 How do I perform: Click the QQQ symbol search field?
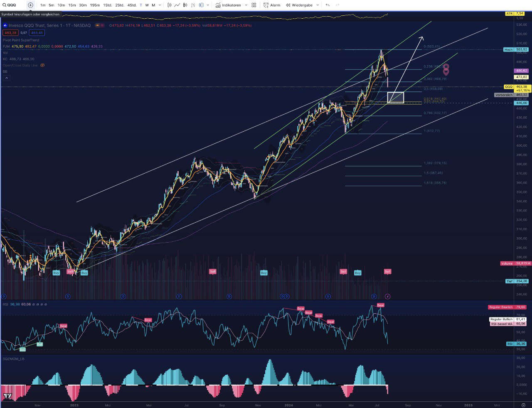click(x=12, y=5)
